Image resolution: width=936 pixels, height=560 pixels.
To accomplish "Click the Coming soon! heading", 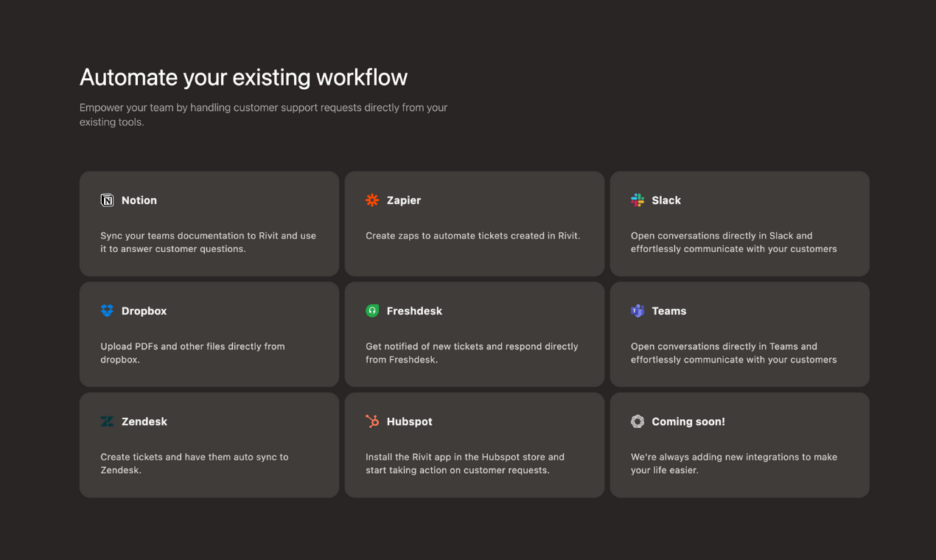I will click(x=688, y=421).
